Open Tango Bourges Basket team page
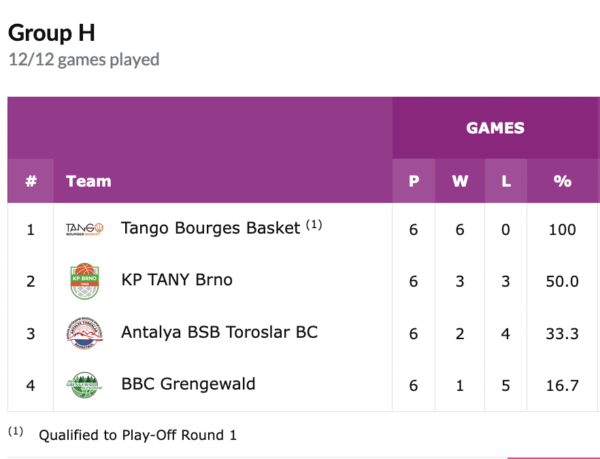This screenshot has width=600, height=459. pyautogui.click(x=210, y=228)
